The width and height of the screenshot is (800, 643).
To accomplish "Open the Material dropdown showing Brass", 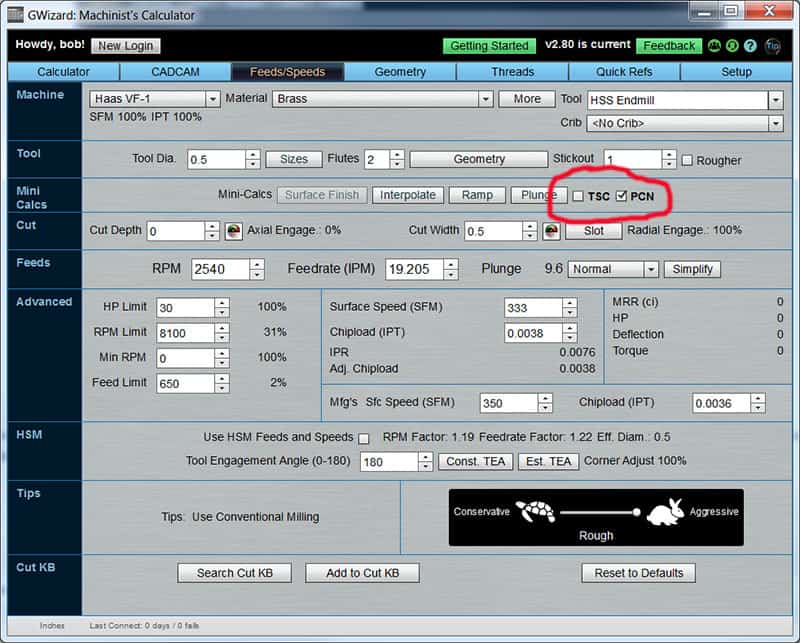I will [x=486, y=99].
